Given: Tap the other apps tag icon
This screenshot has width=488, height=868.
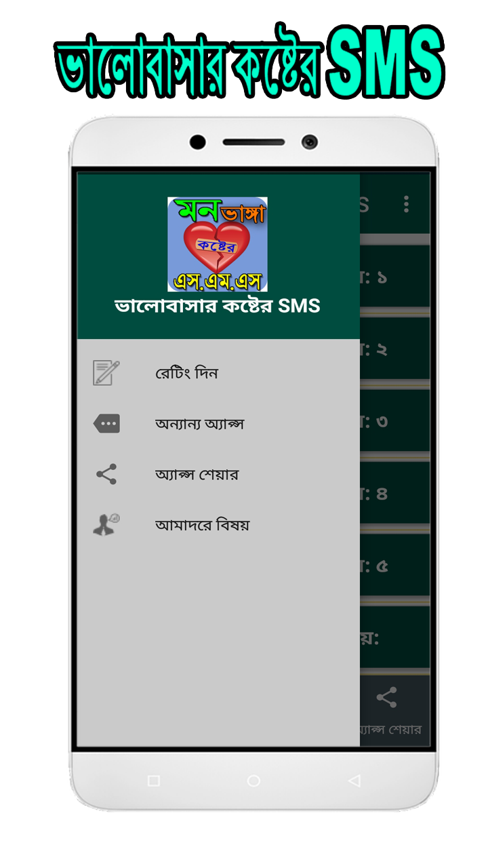Looking at the screenshot, I should pyautogui.click(x=106, y=424).
